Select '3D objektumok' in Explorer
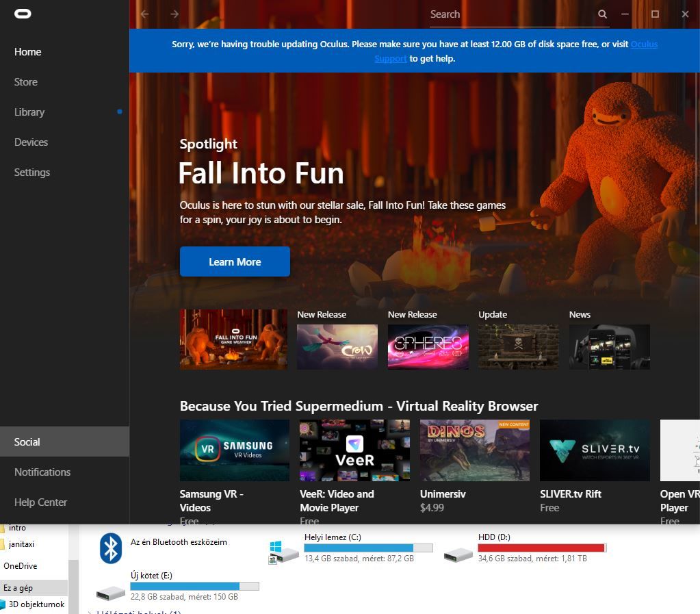 point(36,604)
